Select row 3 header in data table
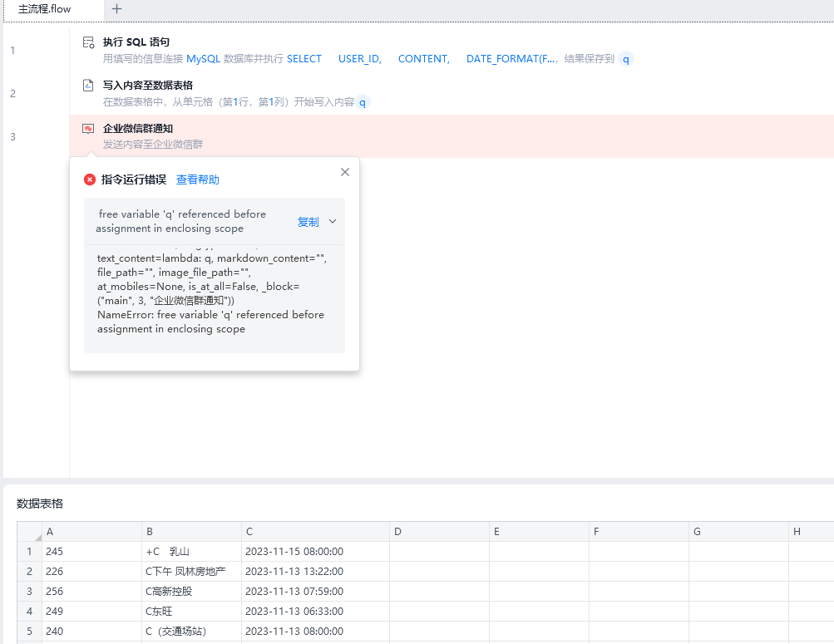 coord(29,592)
